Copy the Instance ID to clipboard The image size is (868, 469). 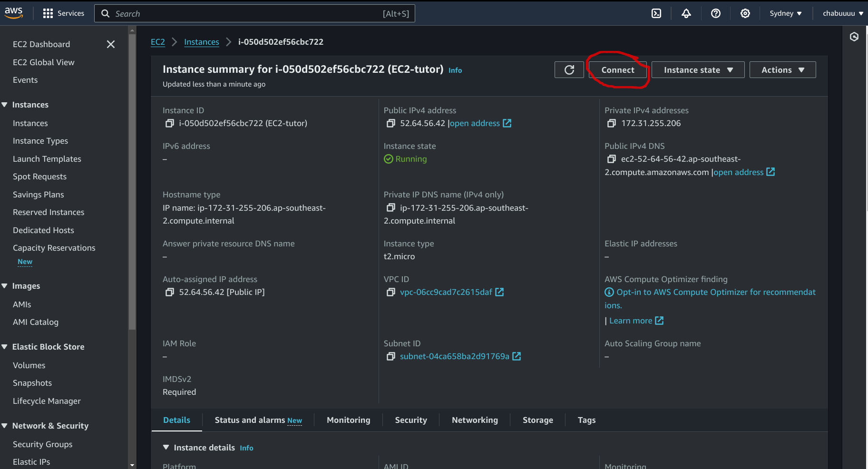tap(169, 124)
